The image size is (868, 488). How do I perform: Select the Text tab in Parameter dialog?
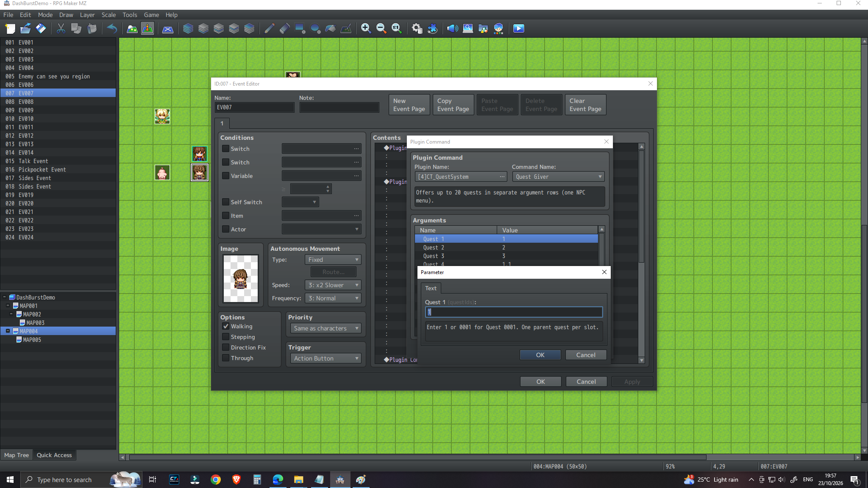[x=431, y=288]
